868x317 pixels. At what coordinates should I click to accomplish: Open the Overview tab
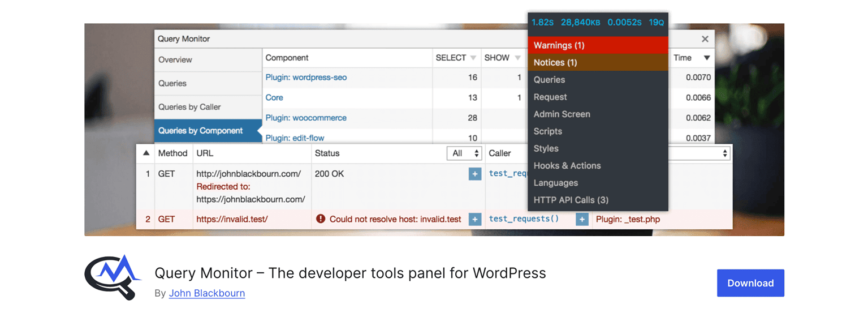tap(175, 59)
